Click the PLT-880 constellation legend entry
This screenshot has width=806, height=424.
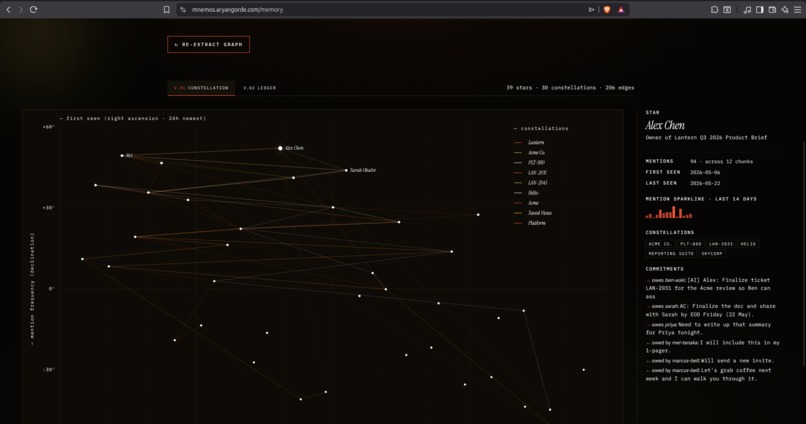[530, 162]
